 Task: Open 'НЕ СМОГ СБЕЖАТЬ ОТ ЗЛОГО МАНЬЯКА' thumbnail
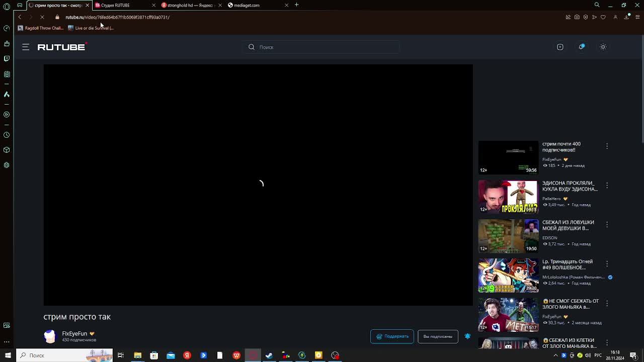(508, 315)
